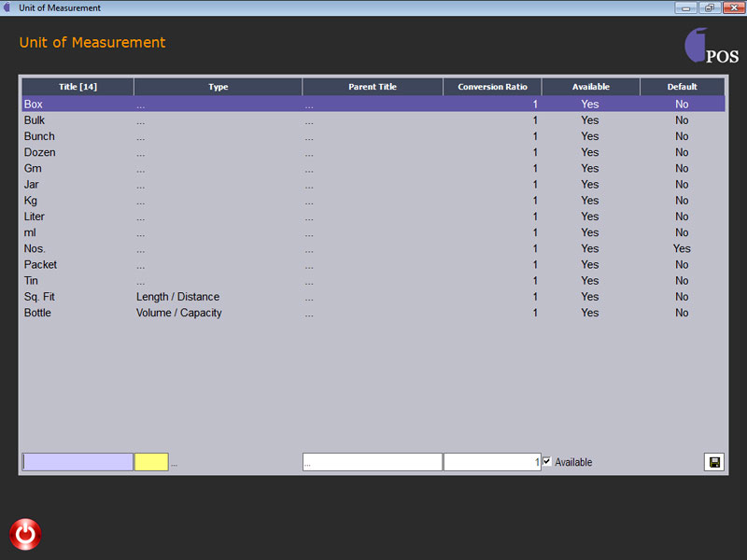Uncheck the Available checkbox
This screenshot has height=560, width=747.
(548, 462)
